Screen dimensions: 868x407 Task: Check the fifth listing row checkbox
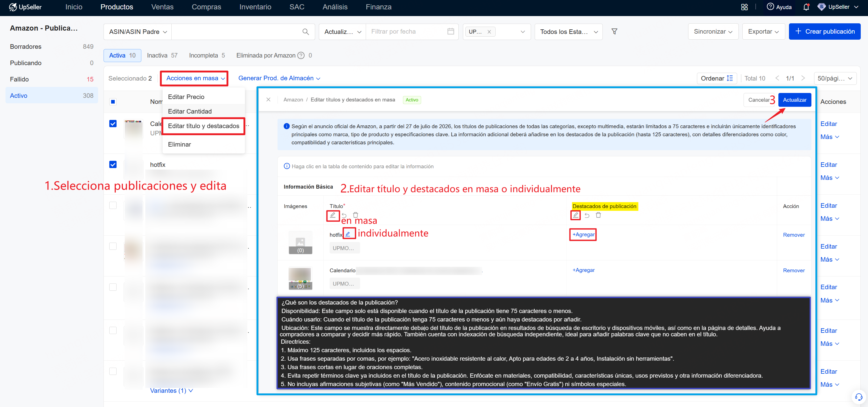pyautogui.click(x=113, y=287)
